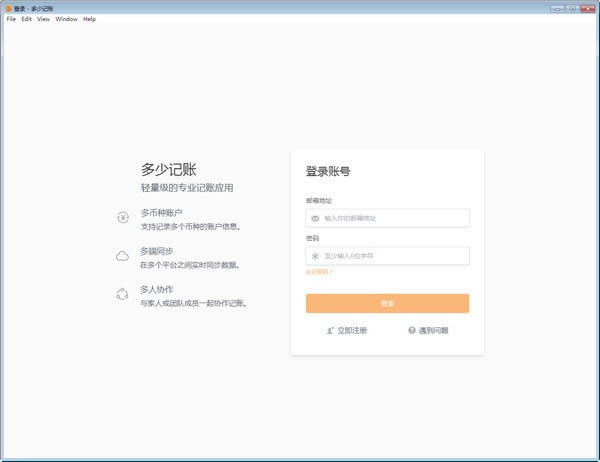
Task: Click the envelope icon in the email field
Action: click(x=315, y=218)
